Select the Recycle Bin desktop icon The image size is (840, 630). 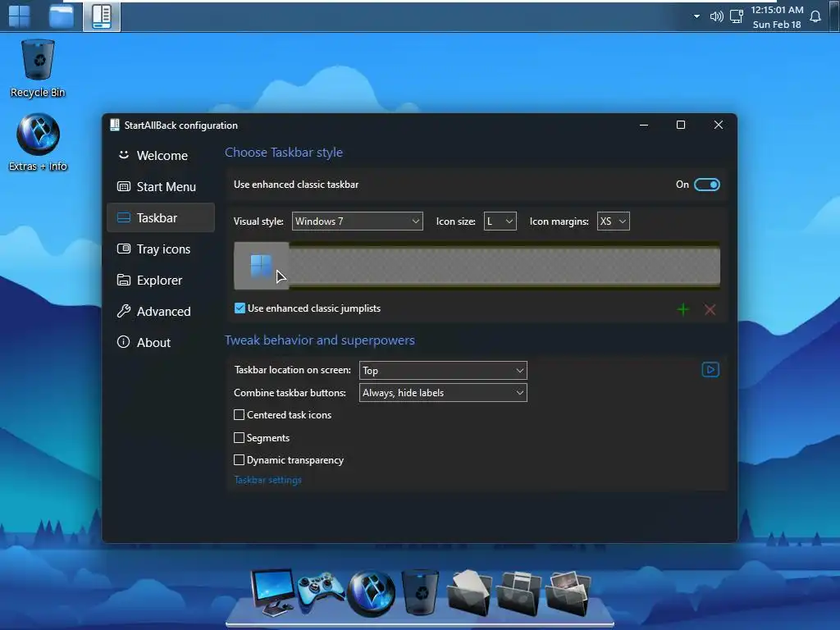point(38,69)
